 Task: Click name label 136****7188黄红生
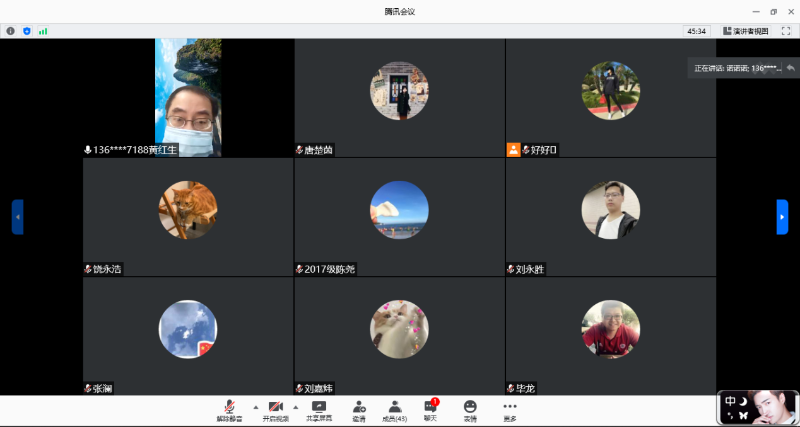pyautogui.click(x=135, y=150)
